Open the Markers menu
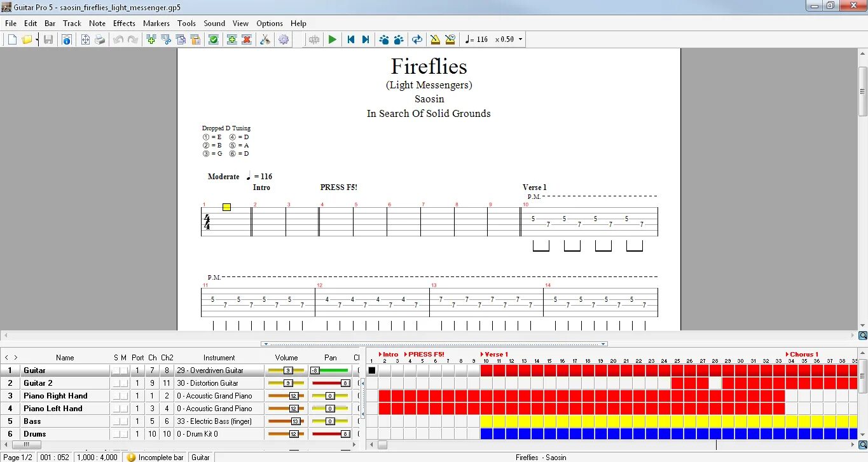Viewport: 868px width, 462px height. pos(156,24)
